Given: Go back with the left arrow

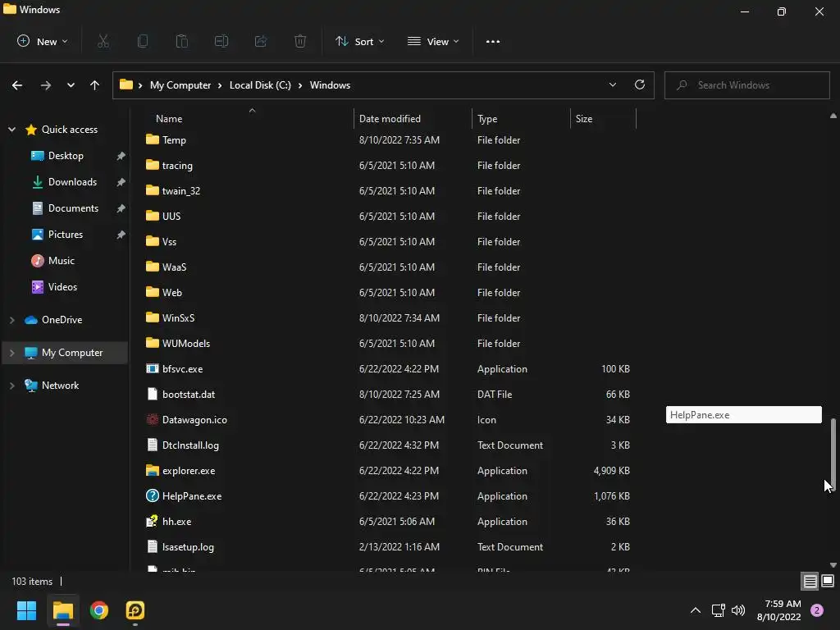Looking at the screenshot, I should [17, 85].
